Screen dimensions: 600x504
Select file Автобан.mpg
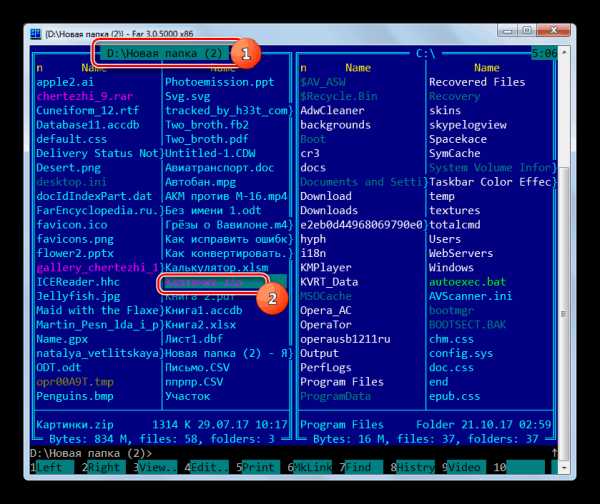pyautogui.click(x=201, y=182)
